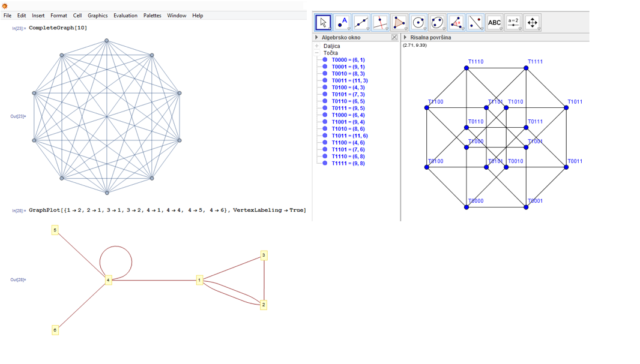Select the New Point tool
The width and height of the screenshot is (640, 364).
[x=342, y=23]
